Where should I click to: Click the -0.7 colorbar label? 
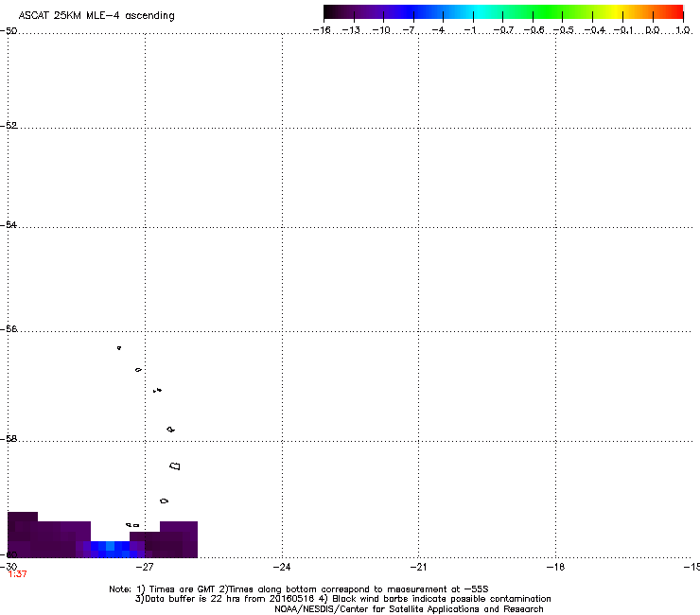503,30
